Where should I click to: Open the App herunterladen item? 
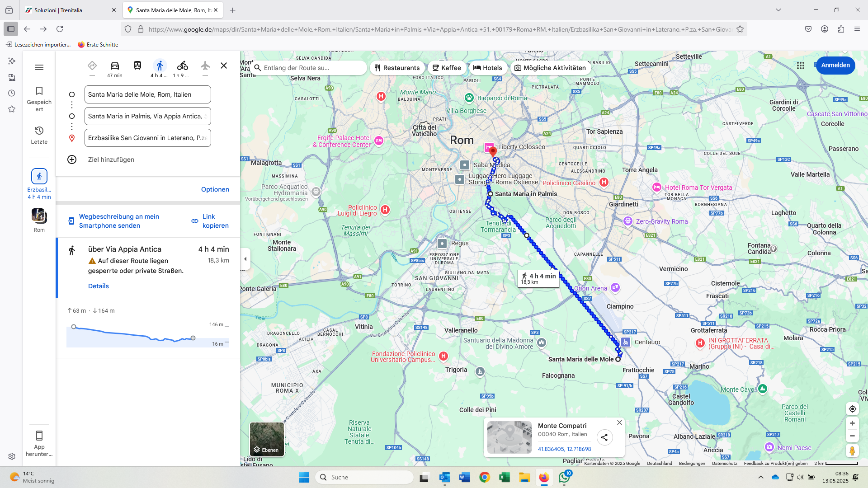point(39,444)
